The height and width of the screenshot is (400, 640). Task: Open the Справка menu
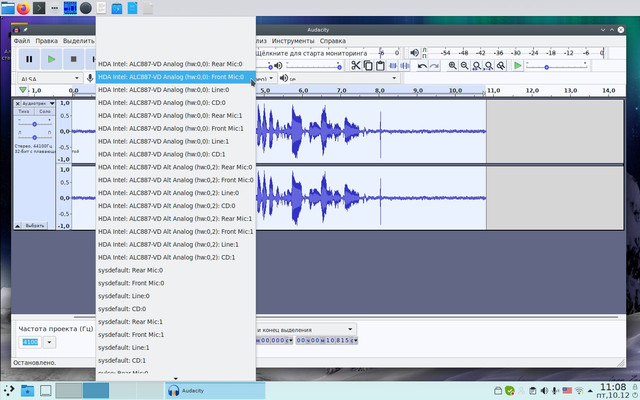(333, 41)
